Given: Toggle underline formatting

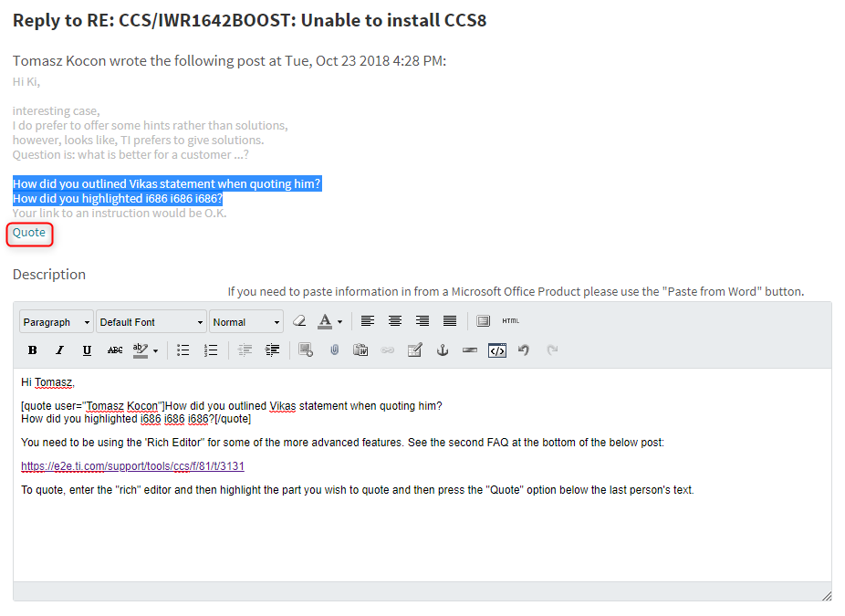Looking at the screenshot, I should coord(87,350).
